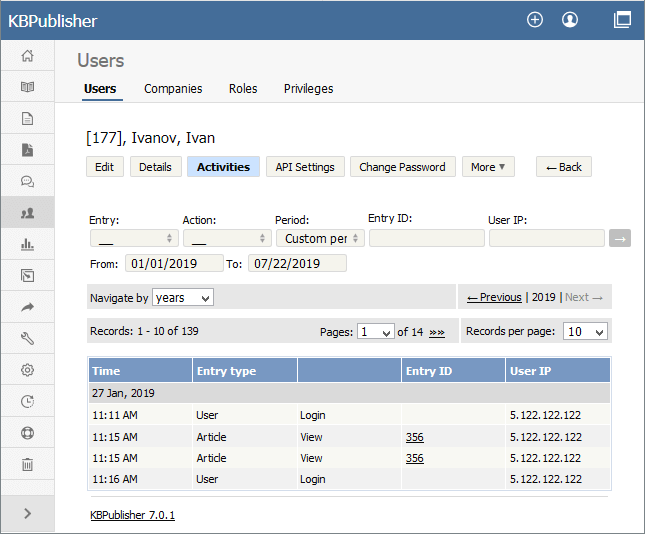Open the Settings gear icon
This screenshot has width=645, height=534.
pyautogui.click(x=28, y=370)
